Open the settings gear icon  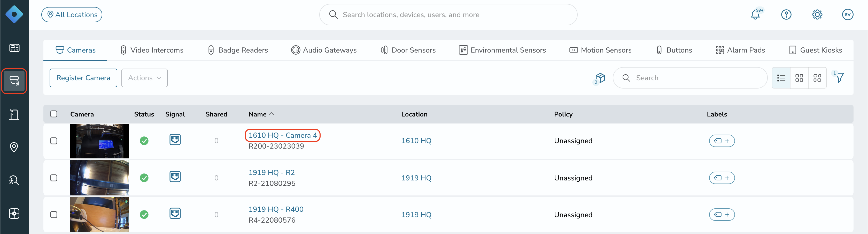[817, 14]
